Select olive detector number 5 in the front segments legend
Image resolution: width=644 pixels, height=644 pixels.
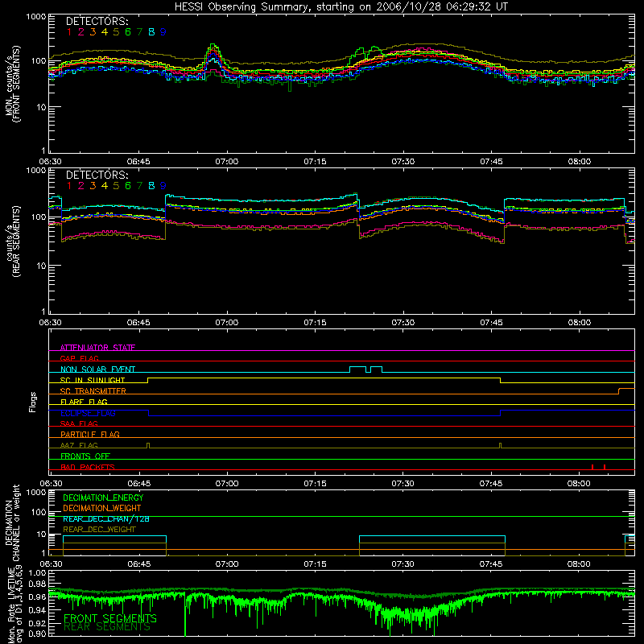116,32
